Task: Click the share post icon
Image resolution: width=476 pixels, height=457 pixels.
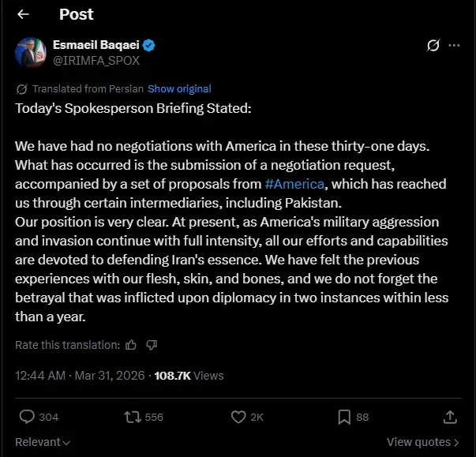Action: pyautogui.click(x=450, y=416)
